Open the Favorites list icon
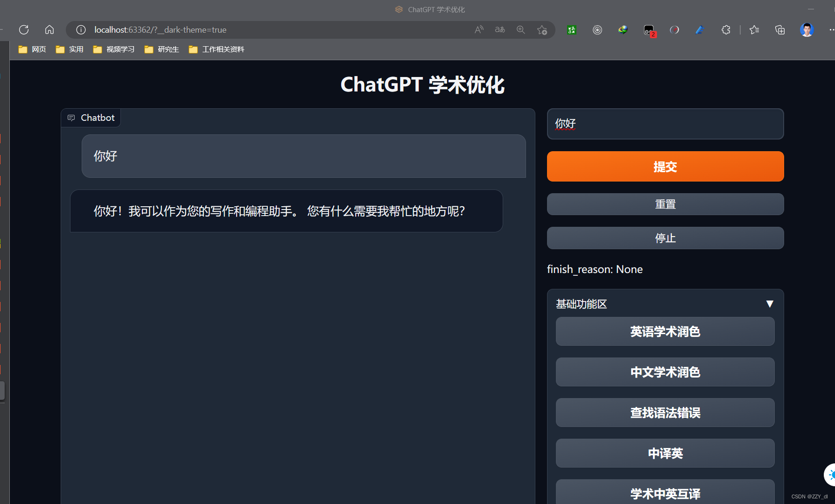Screen dimensions: 835x504 pos(754,30)
